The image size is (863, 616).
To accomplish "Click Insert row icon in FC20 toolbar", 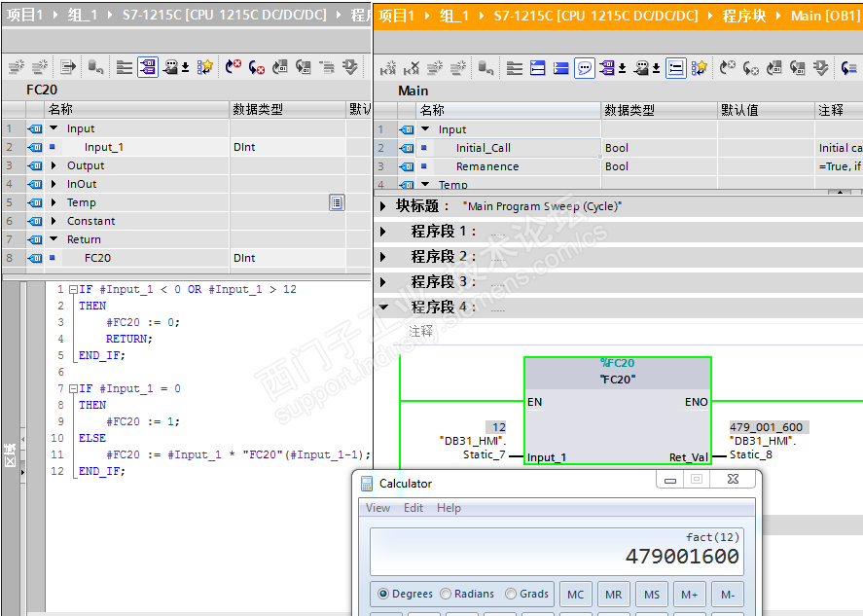I will tap(16, 67).
